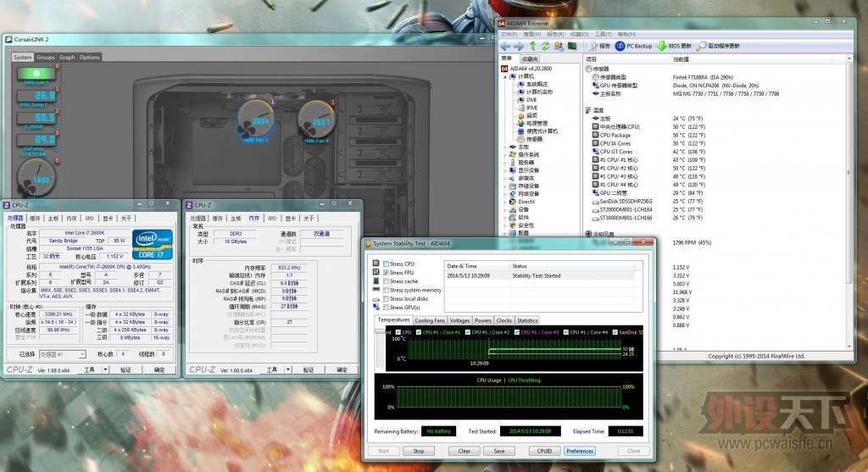The height and width of the screenshot is (472, 868).
Task: Click the green monitor icon in AIDA64 toolbar
Action: (572, 46)
